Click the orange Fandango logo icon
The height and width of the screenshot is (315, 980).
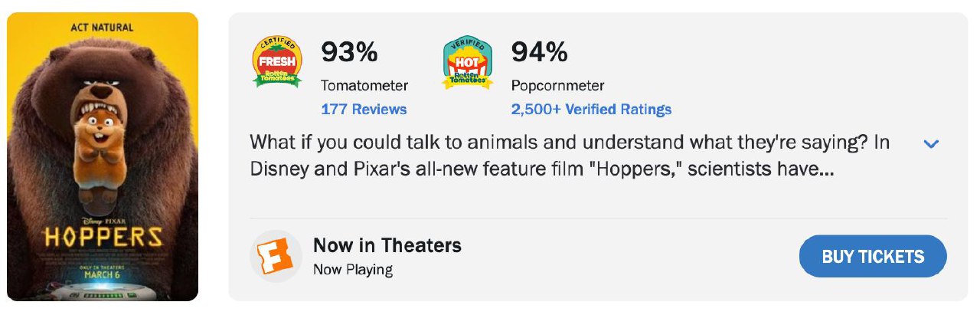(276, 256)
